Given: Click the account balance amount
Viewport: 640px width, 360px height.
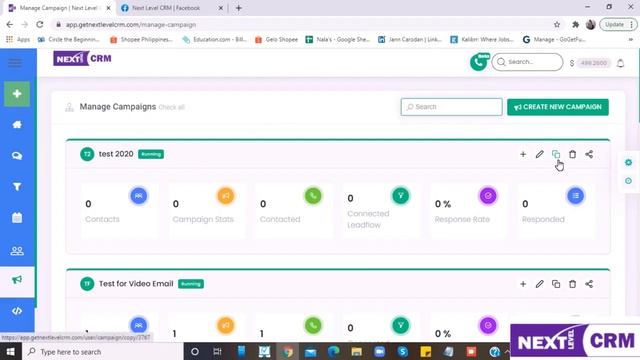Looking at the screenshot, I should click(594, 63).
